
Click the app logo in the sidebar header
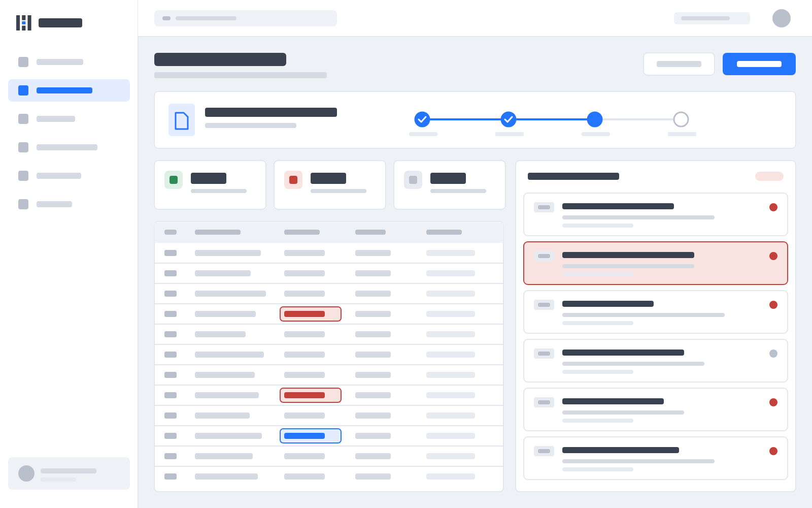24,23
